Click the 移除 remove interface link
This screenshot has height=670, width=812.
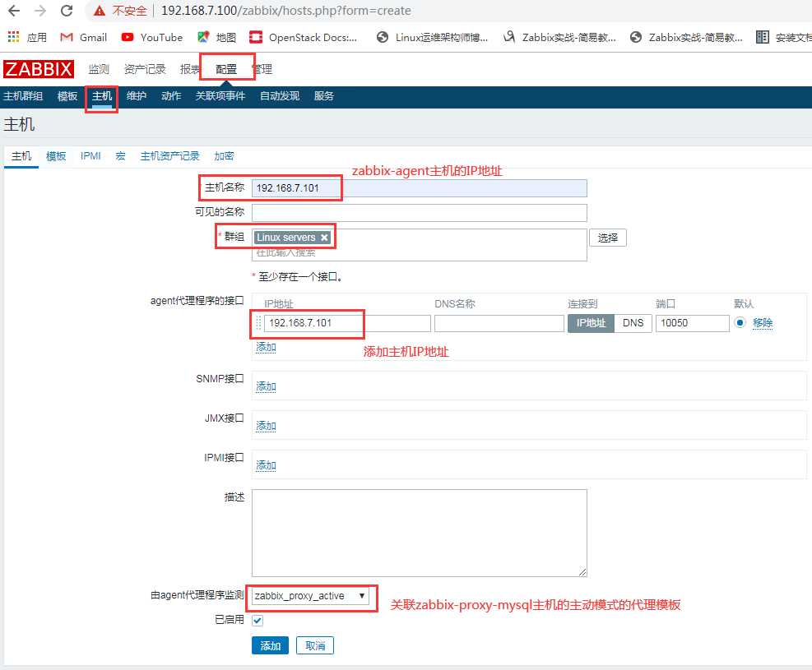pos(763,323)
